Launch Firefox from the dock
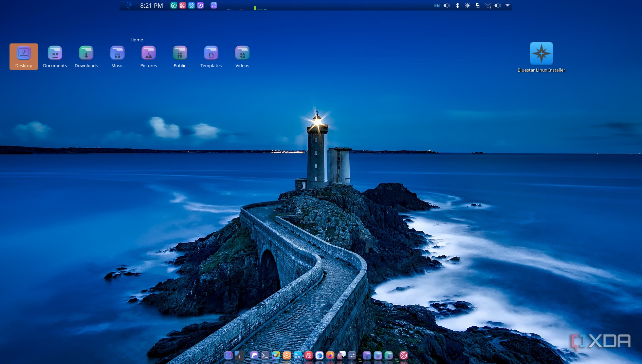The width and height of the screenshot is (642, 364). coord(330,355)
